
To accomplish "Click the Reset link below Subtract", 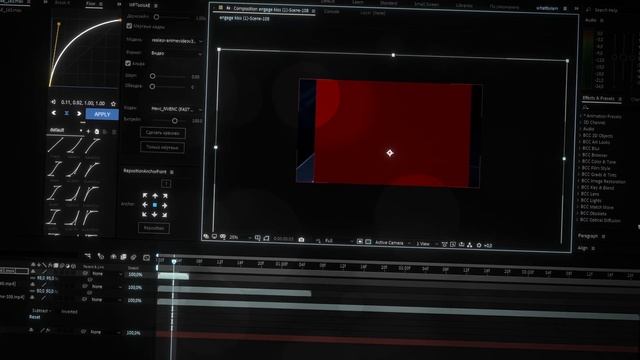I will 35,317.
